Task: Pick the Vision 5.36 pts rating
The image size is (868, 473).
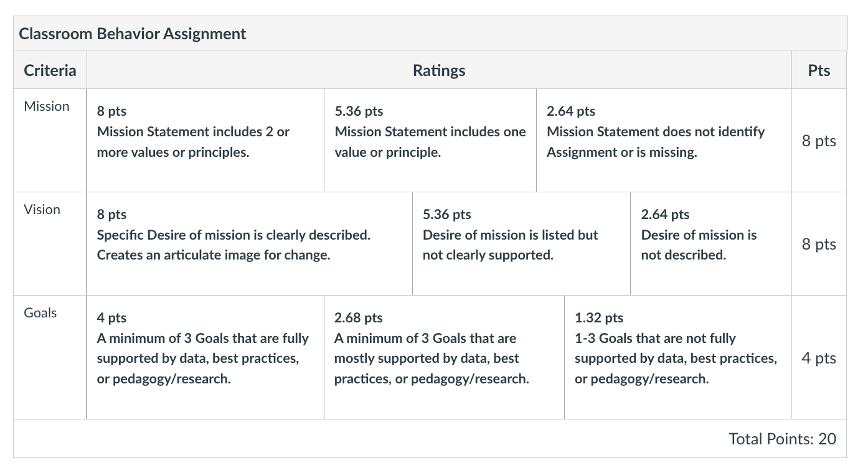Action: [x=521, y=243]
